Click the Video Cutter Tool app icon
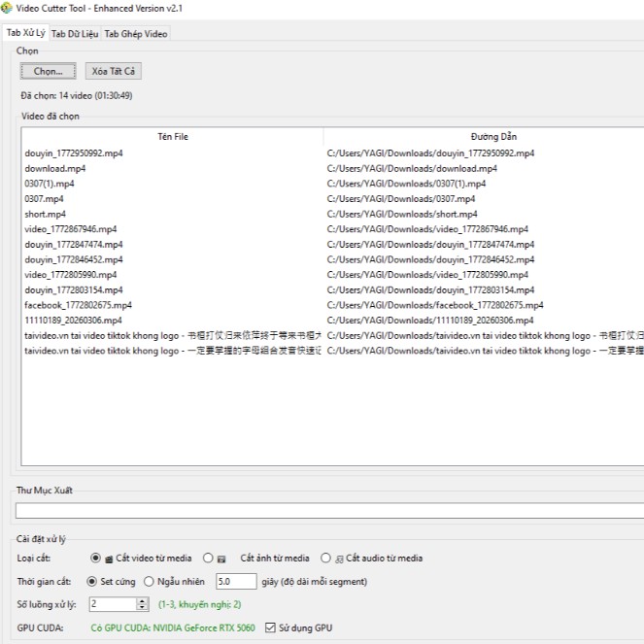The width and height of the screenshot is (644, 644). click(x=8, y=9)
